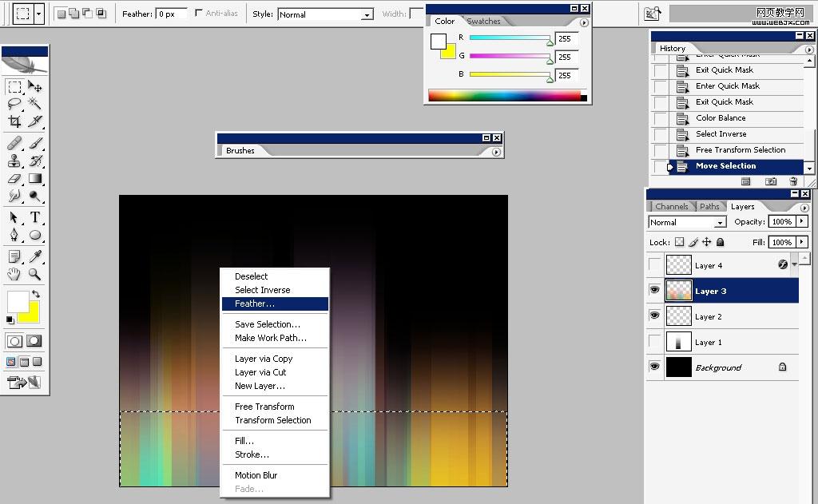Enable the Anti-alias checkbox
The width and height of the screenshot is (818, 504).
199,14
